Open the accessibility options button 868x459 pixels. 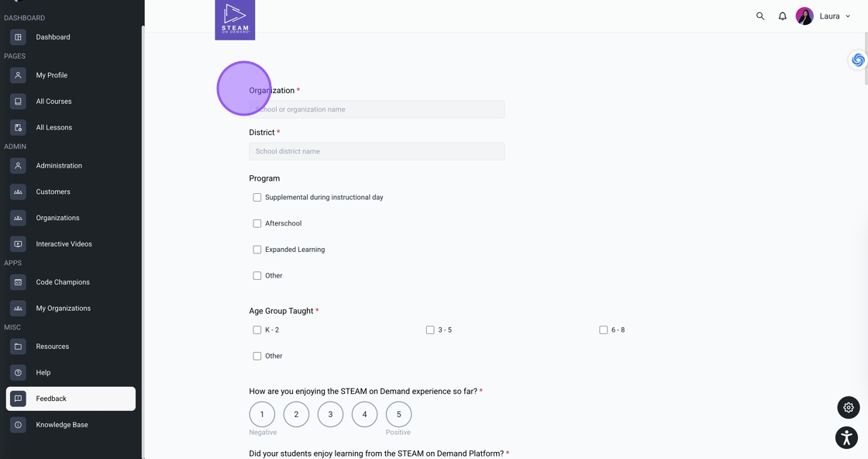846,437
